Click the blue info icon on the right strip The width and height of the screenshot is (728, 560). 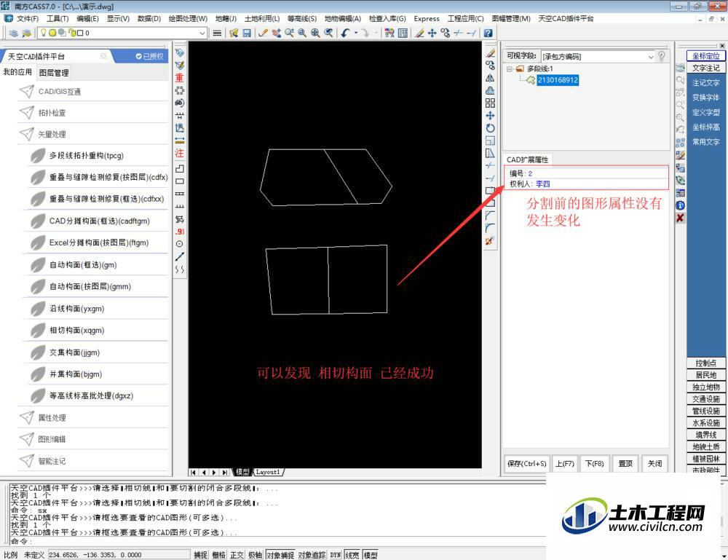coord(680,205)
